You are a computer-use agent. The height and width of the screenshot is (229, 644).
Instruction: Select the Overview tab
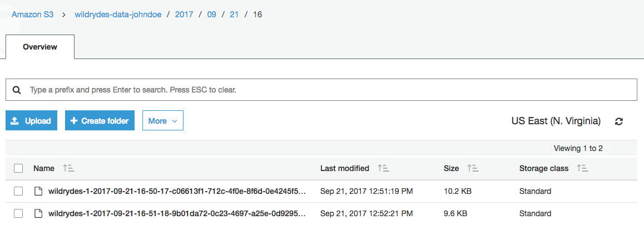[40, 47]
